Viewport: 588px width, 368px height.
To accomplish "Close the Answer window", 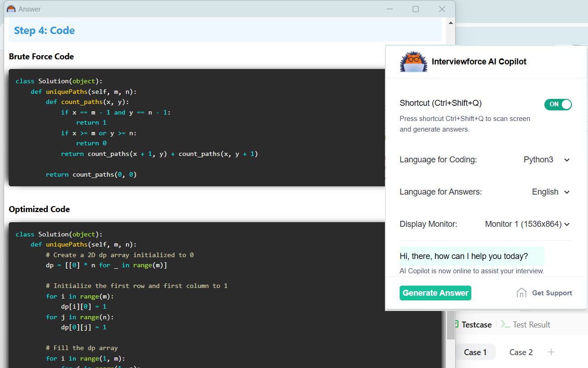I will (x=442, y=9).
